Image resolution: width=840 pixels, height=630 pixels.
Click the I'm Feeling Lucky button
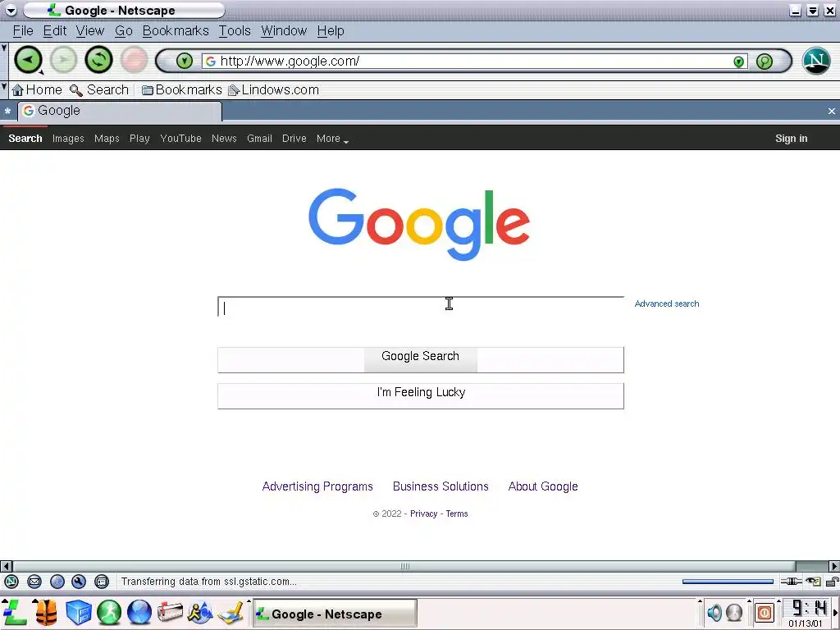421,396
